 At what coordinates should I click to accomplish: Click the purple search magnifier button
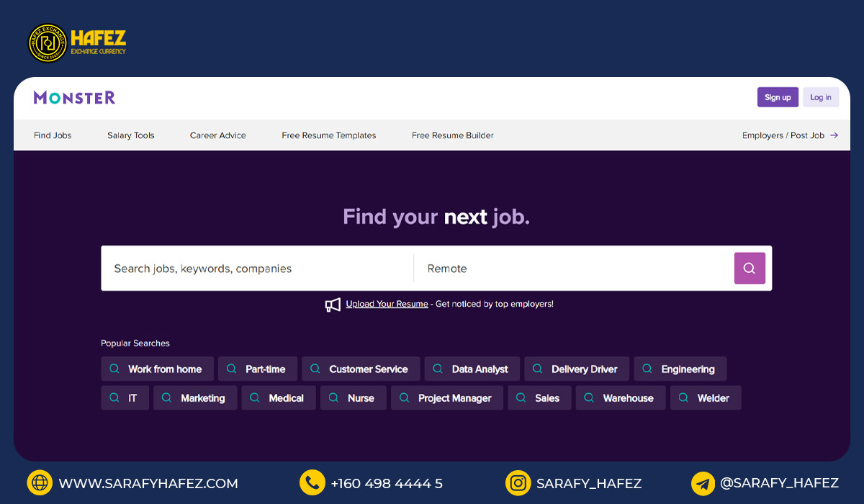tap(750, 269)
